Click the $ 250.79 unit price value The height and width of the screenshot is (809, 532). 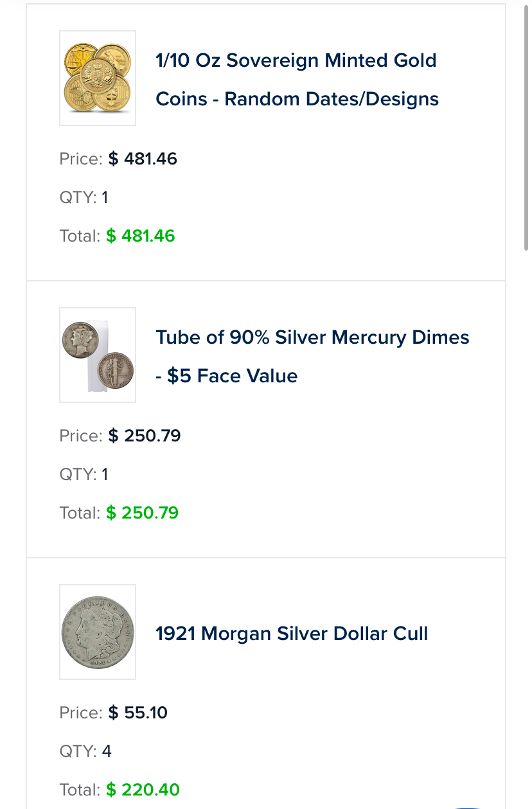(145, 436)
